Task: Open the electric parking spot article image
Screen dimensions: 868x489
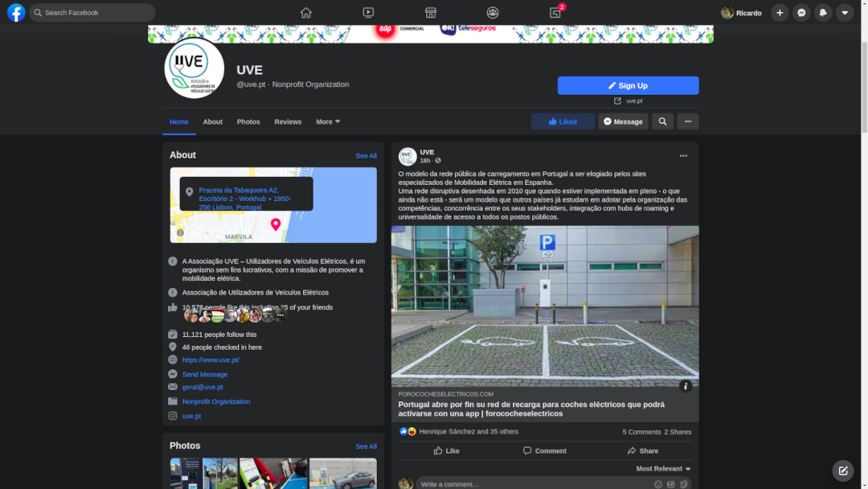Action: [x=545, y=306]
